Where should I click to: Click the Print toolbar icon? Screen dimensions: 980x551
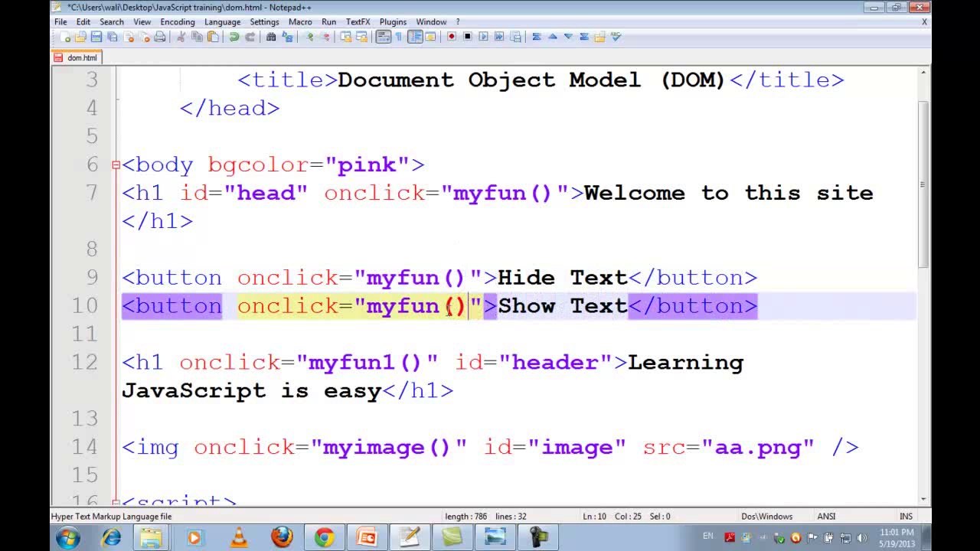pos(160,37)
